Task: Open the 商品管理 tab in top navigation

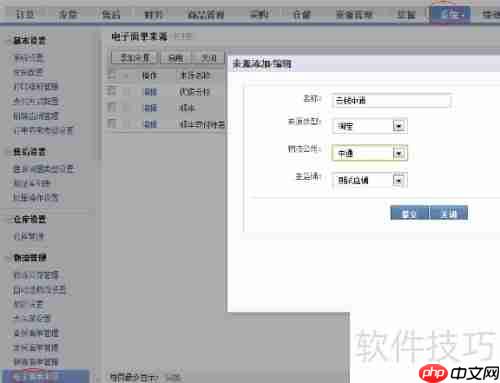Action: (206, 14)
